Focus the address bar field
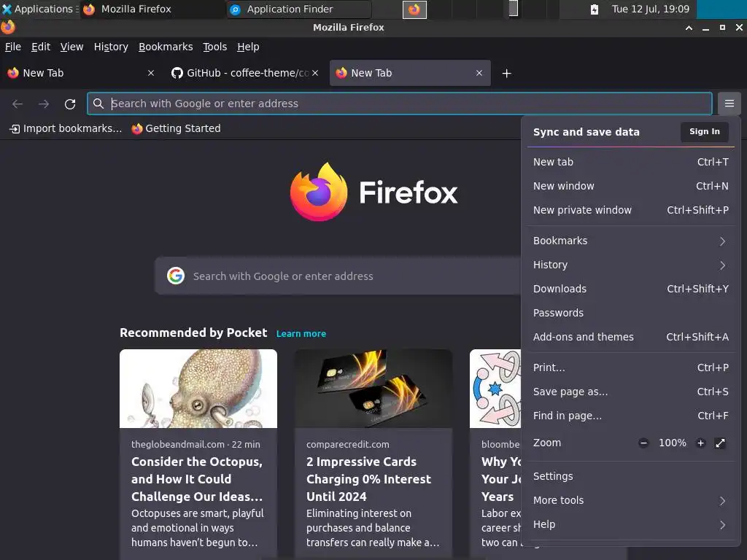Screen dimensions: 747x560 (x=399, y=104)
